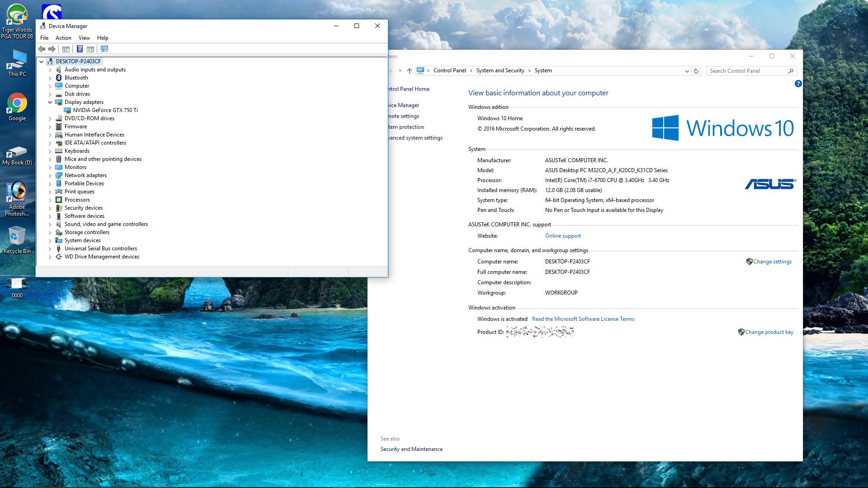Select System devices in device tree
868x488 pixels.
(82, 240)
